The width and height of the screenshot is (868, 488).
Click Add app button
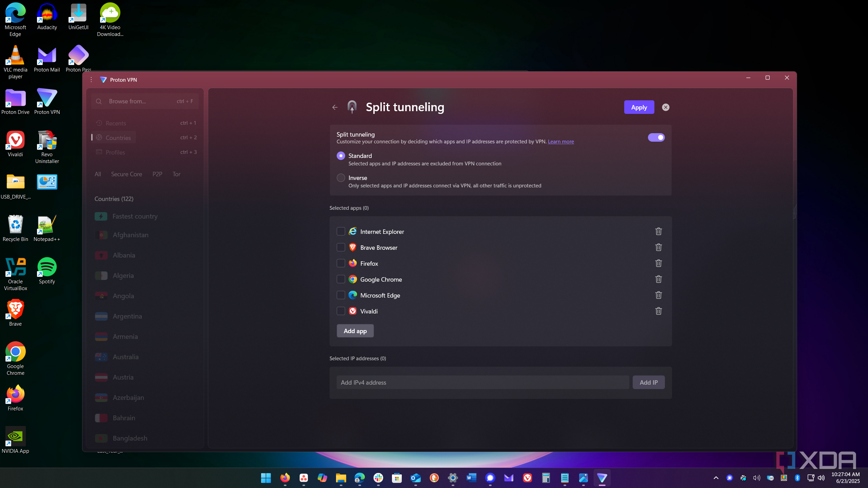point(355,331)
